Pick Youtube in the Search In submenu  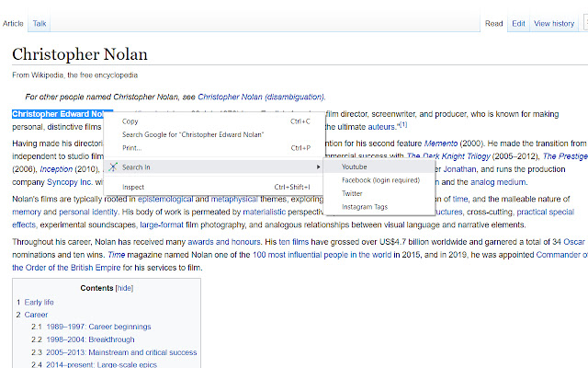[x=355, y=167]
